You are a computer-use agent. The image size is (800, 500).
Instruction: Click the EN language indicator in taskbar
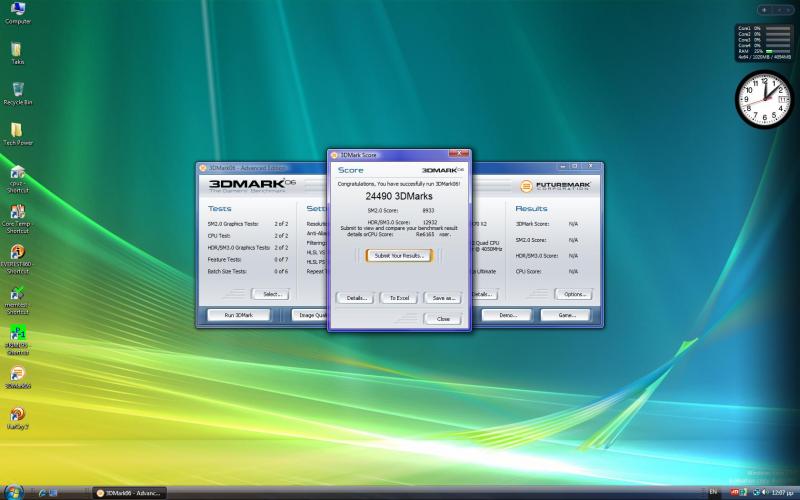[713, 492]
